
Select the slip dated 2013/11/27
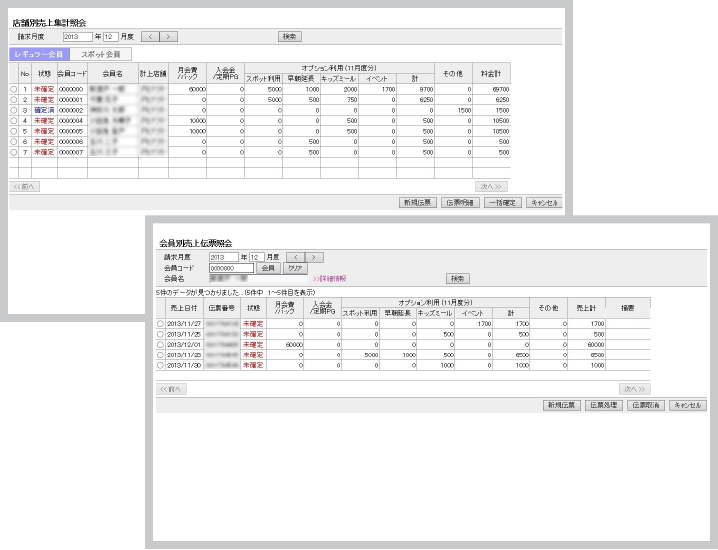point(160,324)
